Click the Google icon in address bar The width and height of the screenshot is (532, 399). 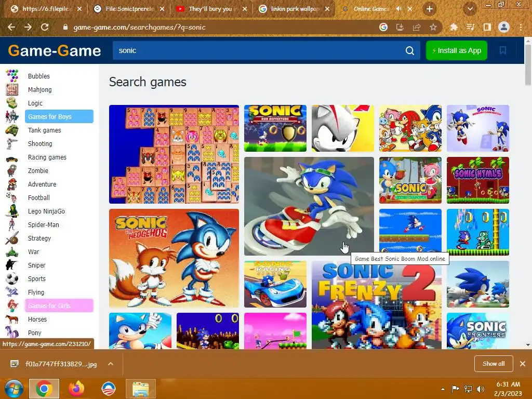tap(383, 27)
